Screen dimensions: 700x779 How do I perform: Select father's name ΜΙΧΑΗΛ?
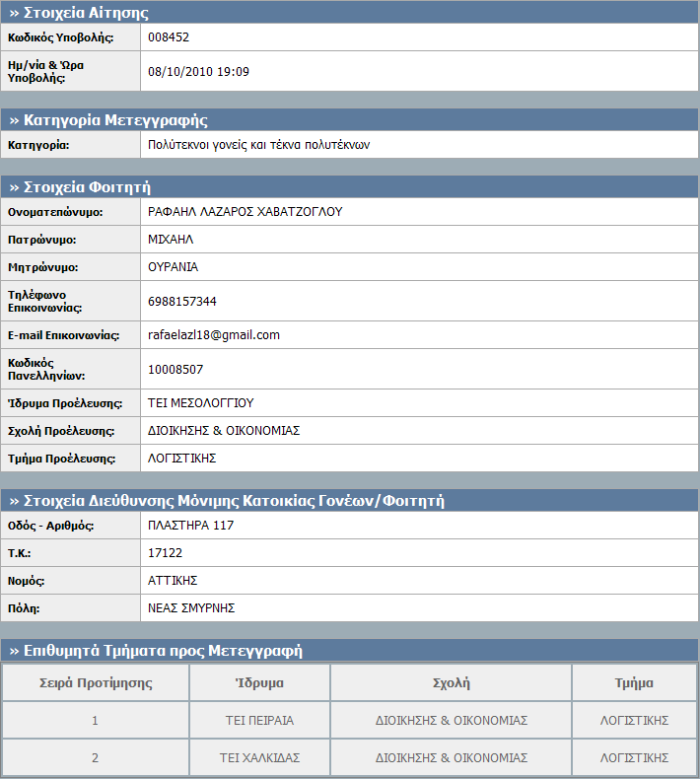[171, 240]
